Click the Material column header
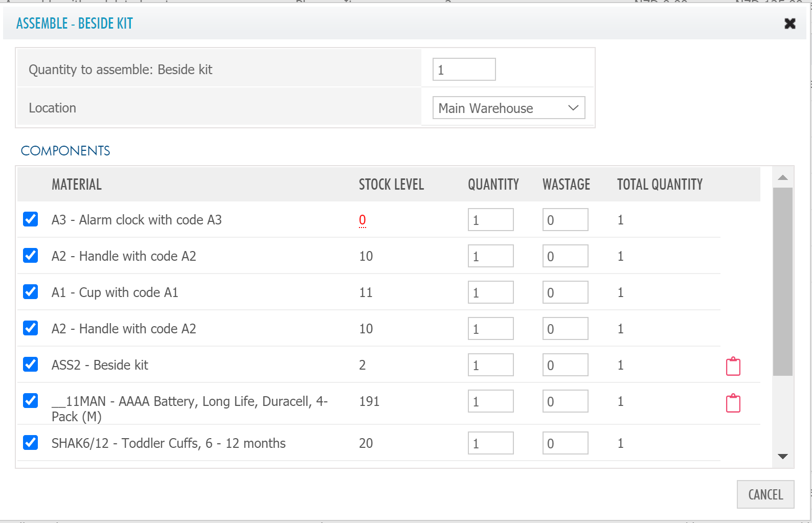The image size is (812, 523). 77,185
